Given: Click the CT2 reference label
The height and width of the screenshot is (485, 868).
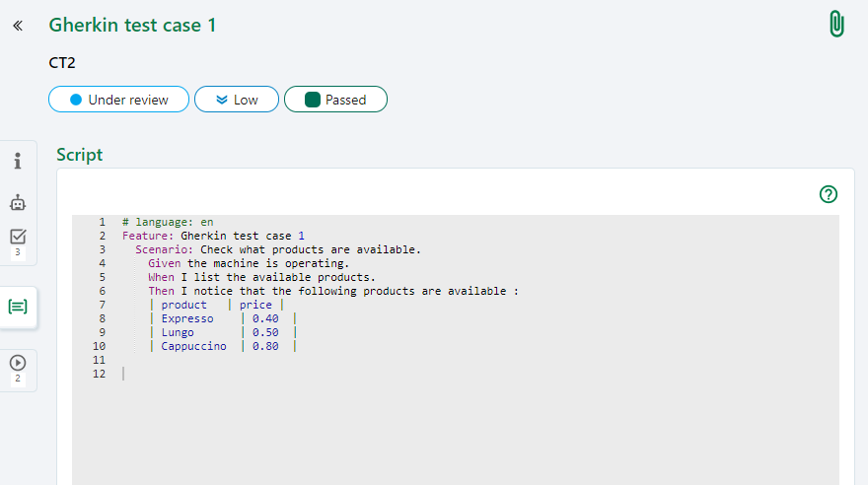Looking at the screenshot, I should click(x=62, y=63).
